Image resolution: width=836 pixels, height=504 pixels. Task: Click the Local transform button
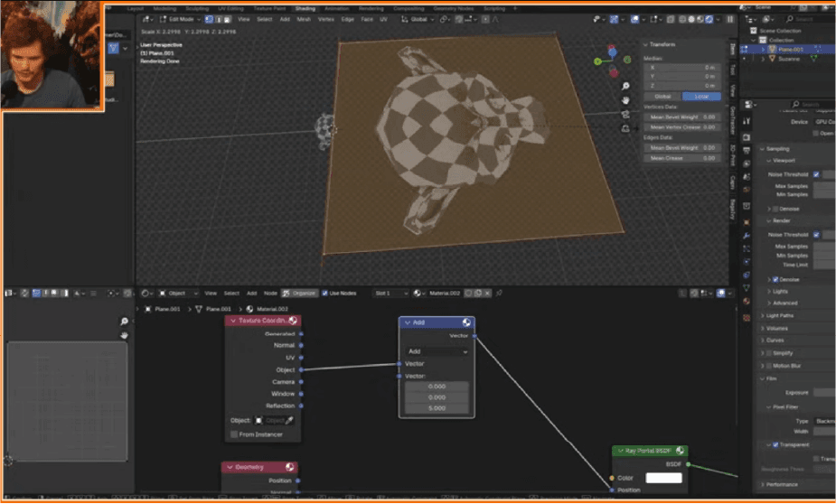coord(701,96)
